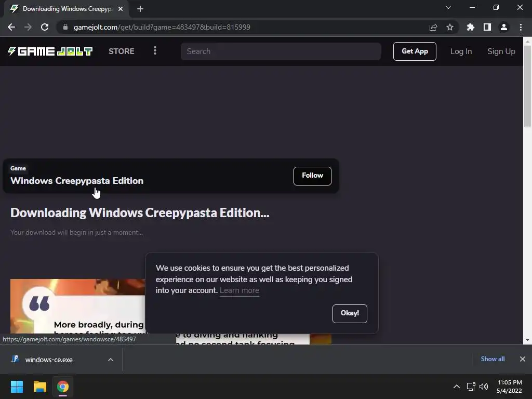Click the Get App button
532x399 pixels.
coord(415,51)
